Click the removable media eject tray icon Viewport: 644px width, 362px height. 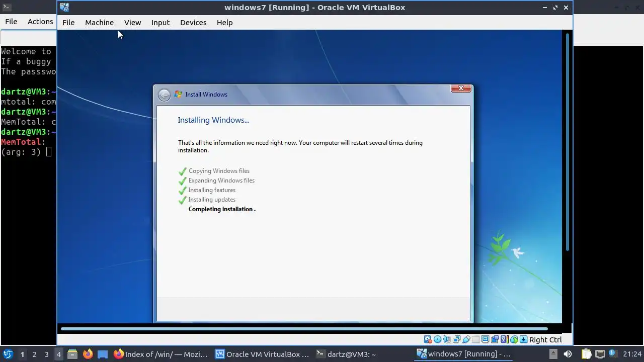point(553,354)
